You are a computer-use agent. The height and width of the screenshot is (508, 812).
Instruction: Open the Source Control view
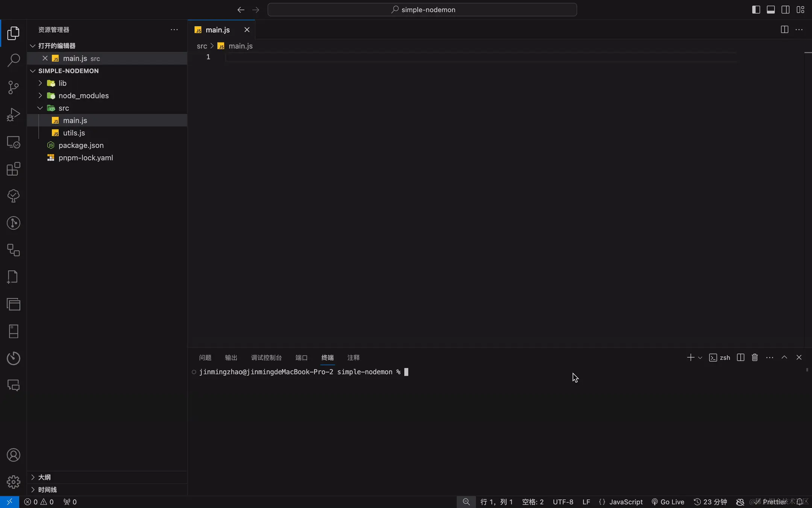coord(14,87)
